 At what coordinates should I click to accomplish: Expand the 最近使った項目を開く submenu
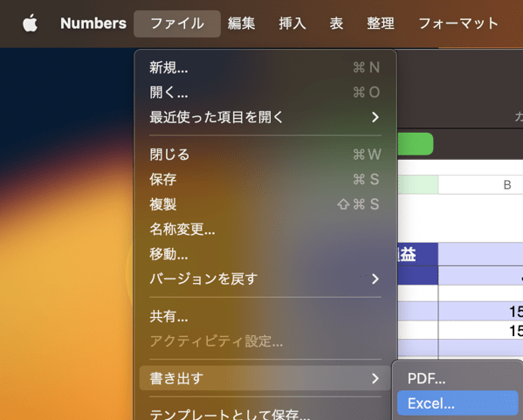pos(265,117)
